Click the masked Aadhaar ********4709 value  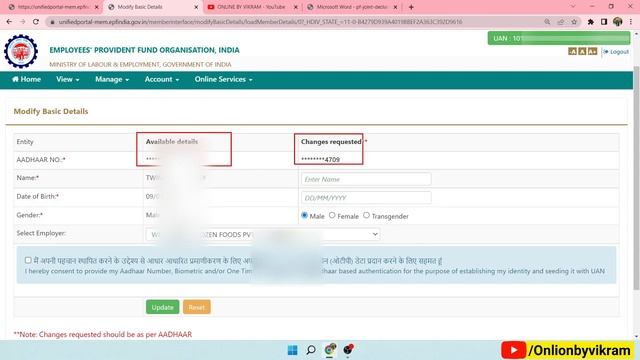(x=320, y=160)
